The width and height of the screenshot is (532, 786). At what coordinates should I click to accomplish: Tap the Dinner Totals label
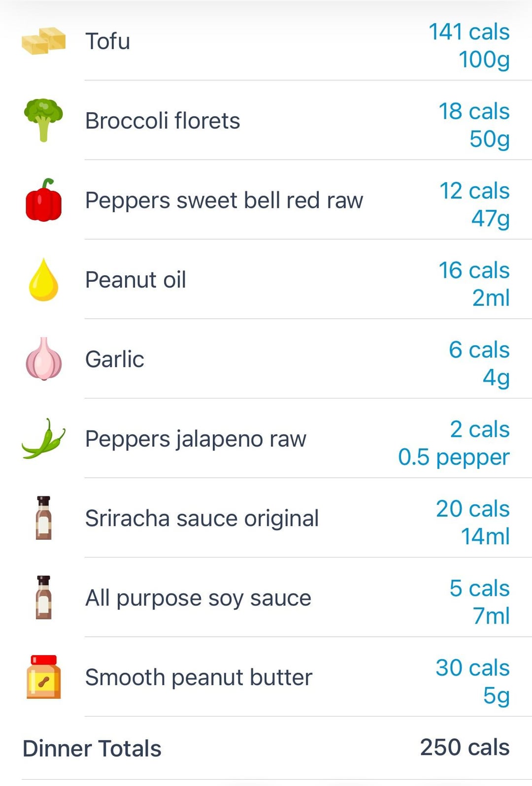[x=92, y=749]
